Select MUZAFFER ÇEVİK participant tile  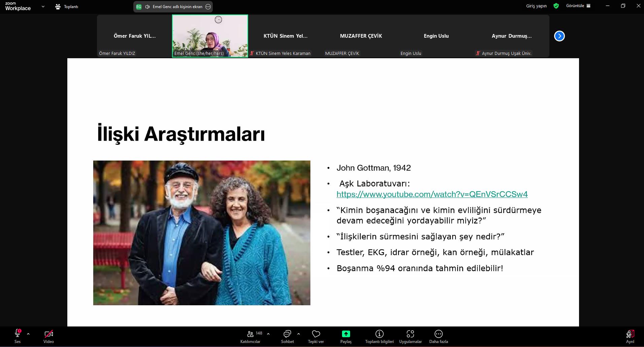[361, 36]
